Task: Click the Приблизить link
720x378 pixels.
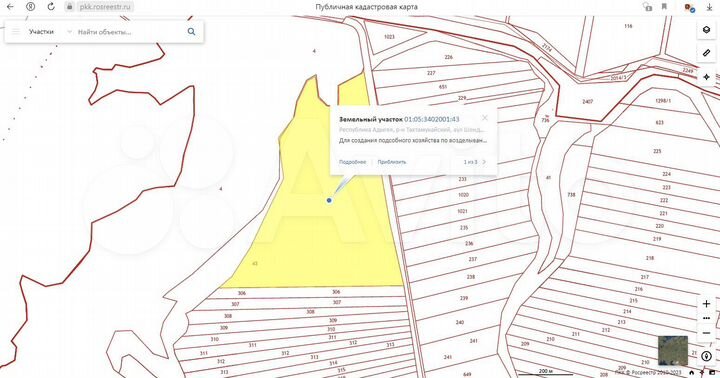Action: coord(392,162)
